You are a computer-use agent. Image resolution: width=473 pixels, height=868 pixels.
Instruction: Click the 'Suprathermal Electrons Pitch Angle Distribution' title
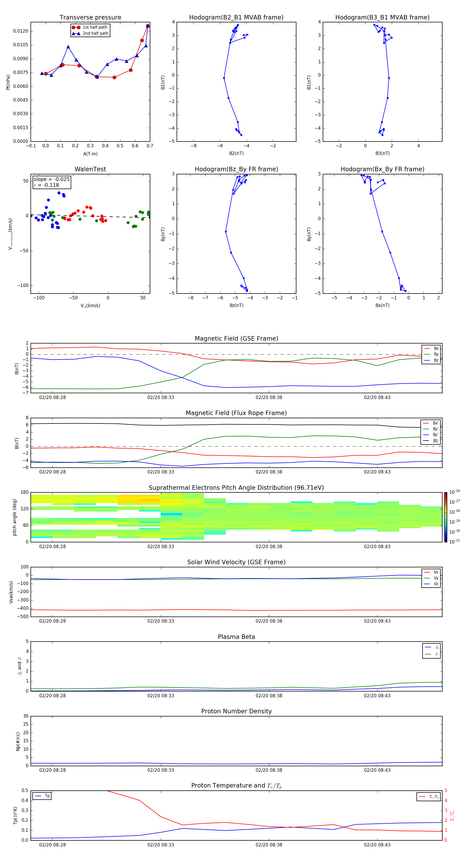click(236, 488)
